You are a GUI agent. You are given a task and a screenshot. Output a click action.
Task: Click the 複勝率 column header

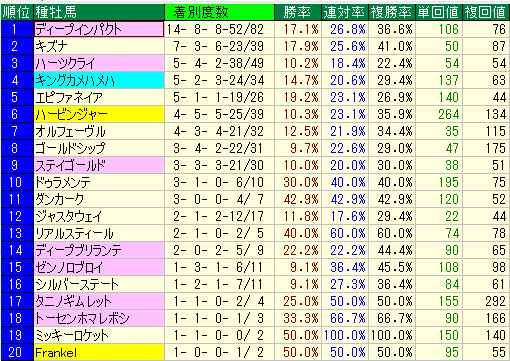click(392, 12)
